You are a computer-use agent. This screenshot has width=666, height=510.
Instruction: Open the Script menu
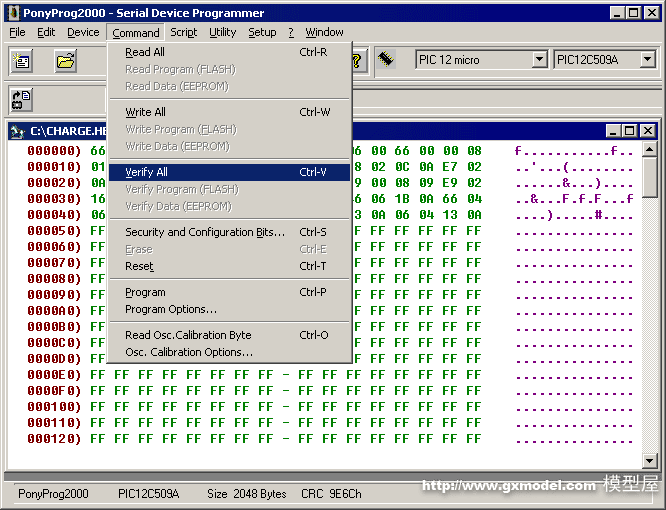[x=184, y=32]
